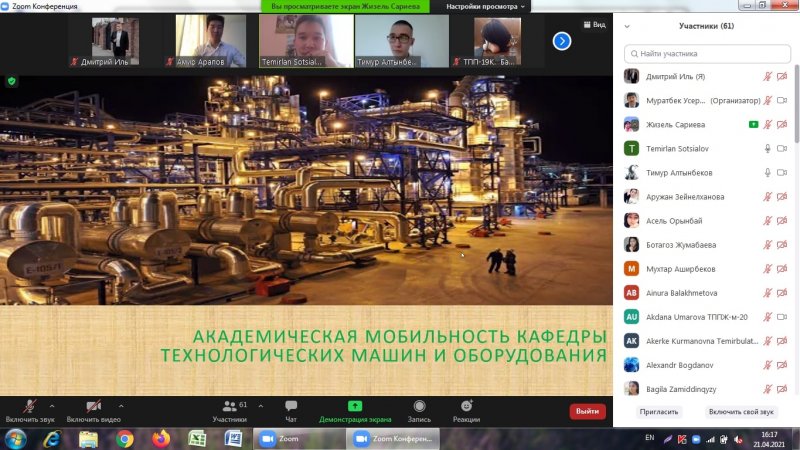This screenshot has height=450, width=800.
Task: Check the green encryption shield icon
Action: coord(12,81)
